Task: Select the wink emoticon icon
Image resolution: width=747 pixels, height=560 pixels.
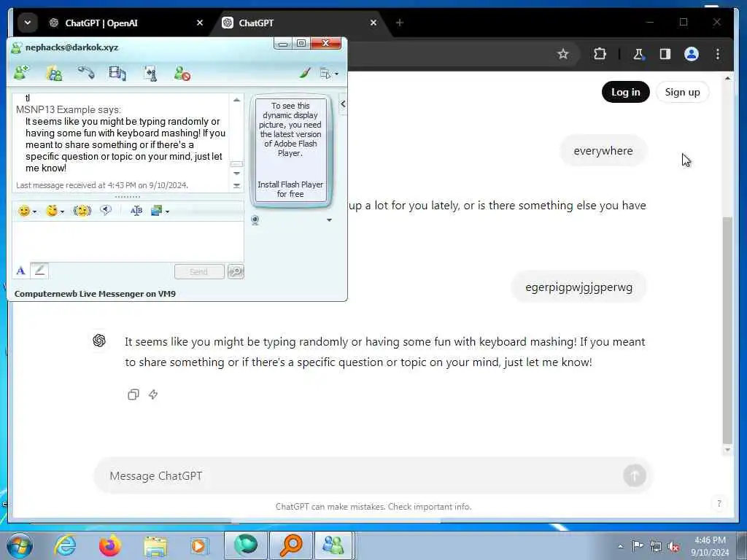Action: click(x=52, y=211)
